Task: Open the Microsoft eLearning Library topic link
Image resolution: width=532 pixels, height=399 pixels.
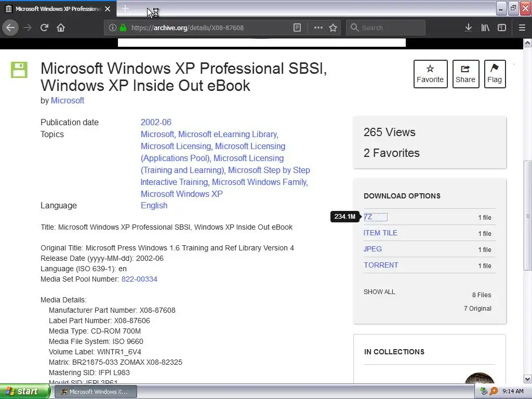Action: click(228, 135)
